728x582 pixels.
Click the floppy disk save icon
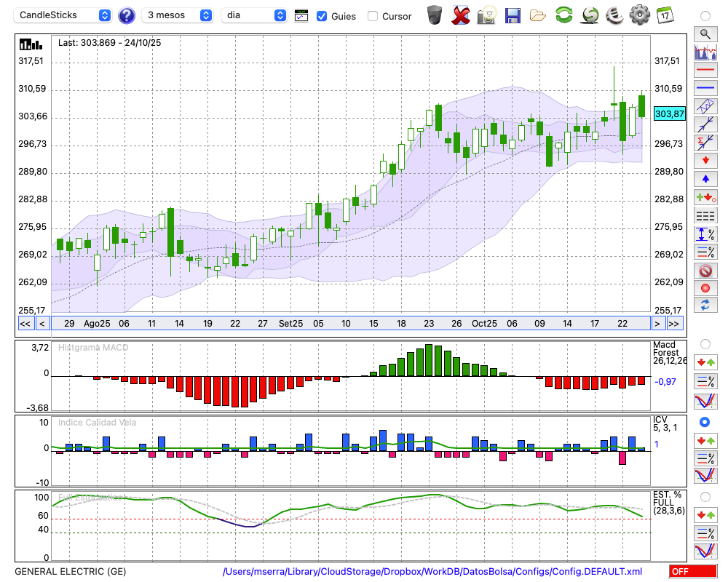[x=513, y=15]
